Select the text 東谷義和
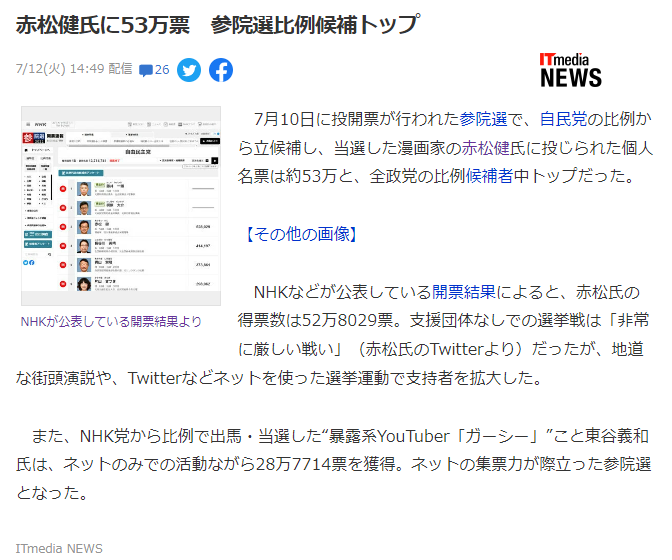Image resolution: width=672 pixels, height=560 pixels. [x=617, y=436]
